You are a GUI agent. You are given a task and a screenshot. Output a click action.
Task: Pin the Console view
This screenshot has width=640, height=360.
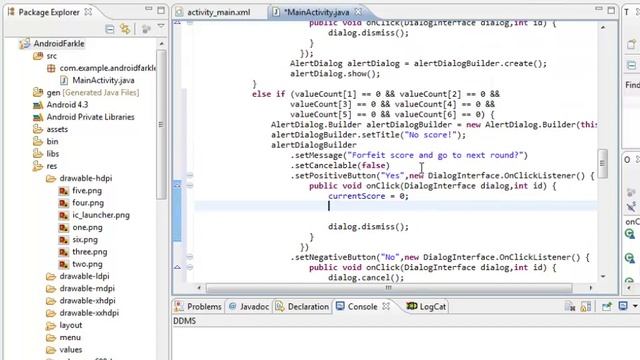click(607, 306)
